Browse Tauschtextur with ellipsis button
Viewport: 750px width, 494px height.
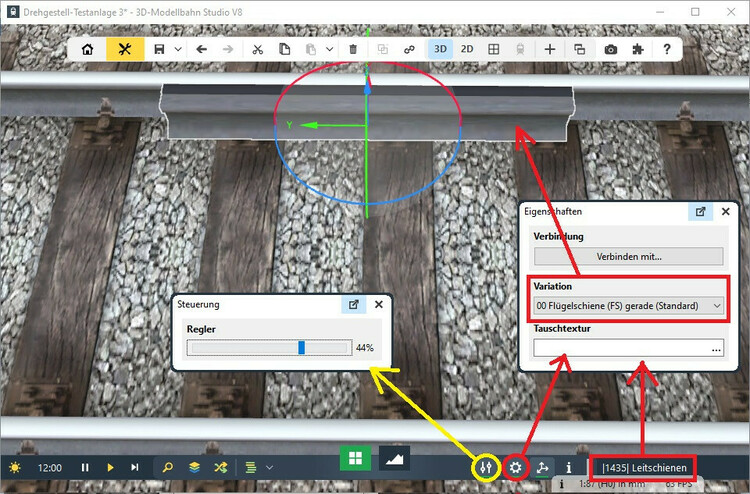[x=716, y=349]
